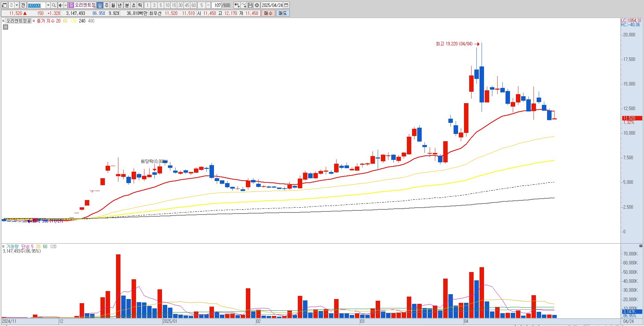The width and height of the screenshot is (644, 326).
Task: Click the grid table icon below 오리엔트정공
Action: pos(6,27)
